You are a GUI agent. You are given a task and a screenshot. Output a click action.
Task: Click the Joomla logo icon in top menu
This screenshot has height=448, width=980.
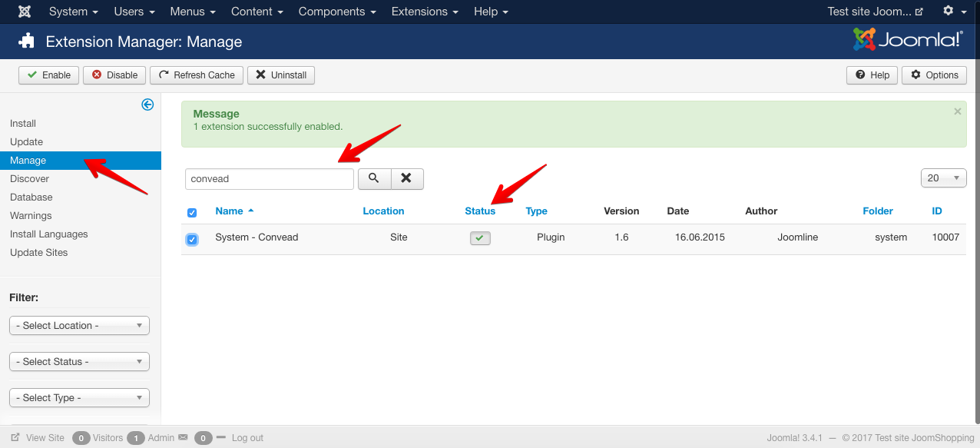(25, 12)
